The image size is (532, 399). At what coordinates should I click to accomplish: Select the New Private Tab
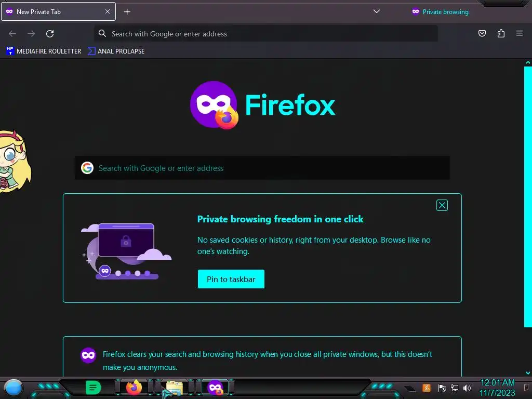click(58, 11)
